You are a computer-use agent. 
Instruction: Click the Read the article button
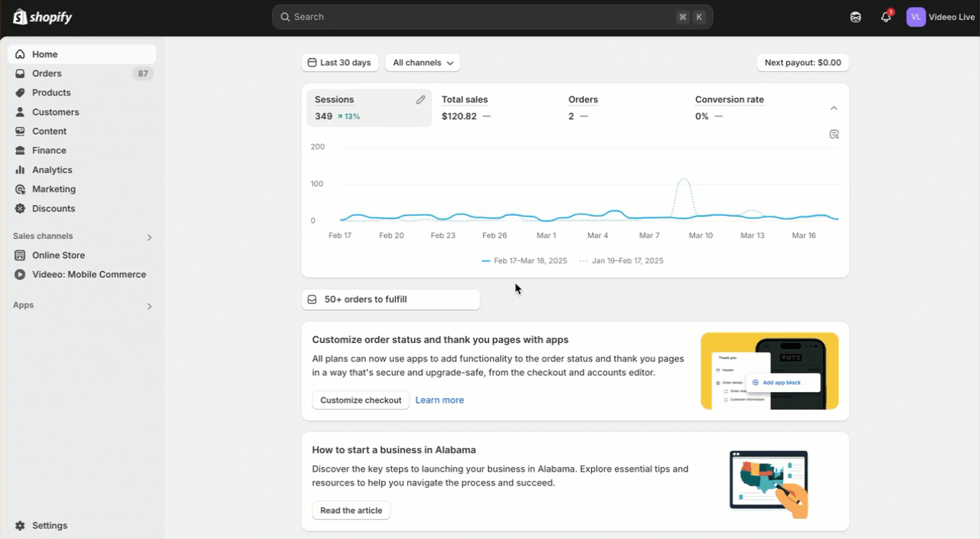pos(351,511)
